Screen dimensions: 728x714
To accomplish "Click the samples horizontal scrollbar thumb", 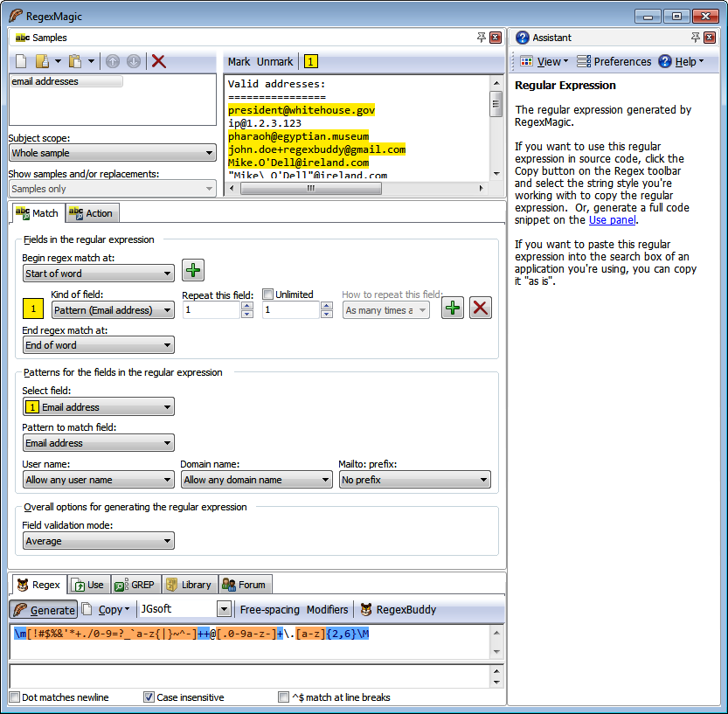I will click(x=310, y=188).
